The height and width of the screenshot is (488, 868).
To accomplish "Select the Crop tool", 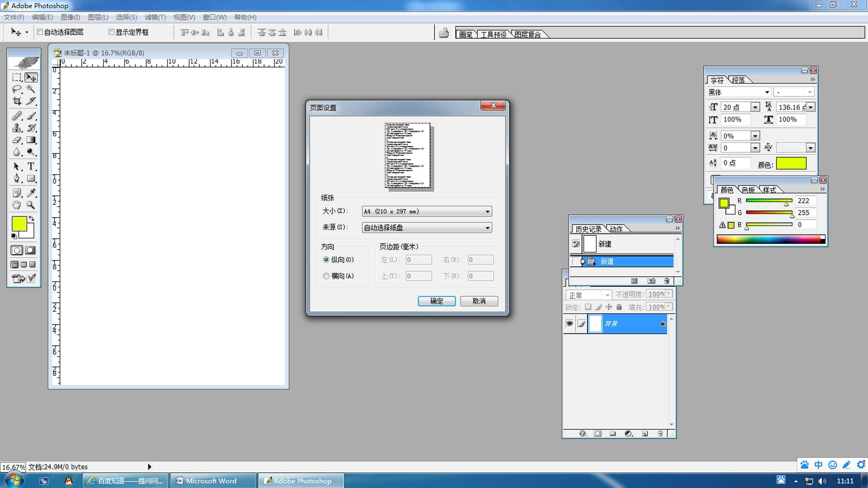I will pyautogui.click(x=17, y=101).
